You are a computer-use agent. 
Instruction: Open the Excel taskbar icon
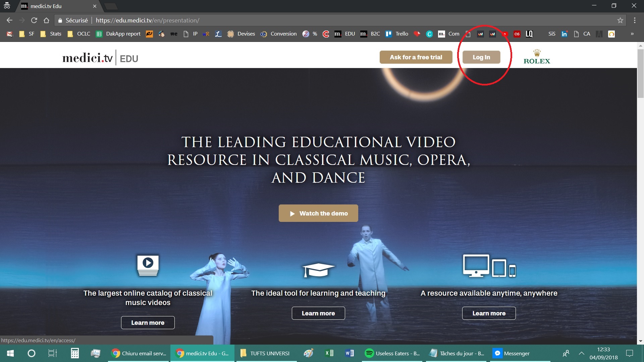pos(329,353)
